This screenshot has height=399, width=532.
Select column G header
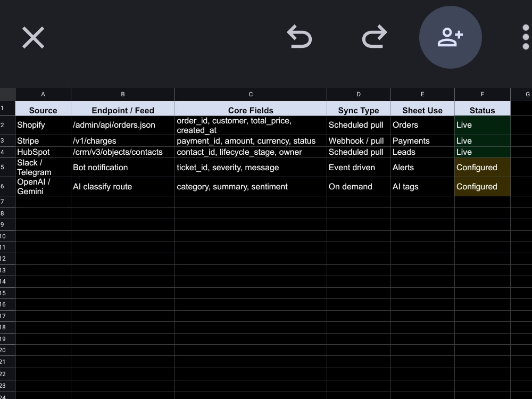point(521,94)
